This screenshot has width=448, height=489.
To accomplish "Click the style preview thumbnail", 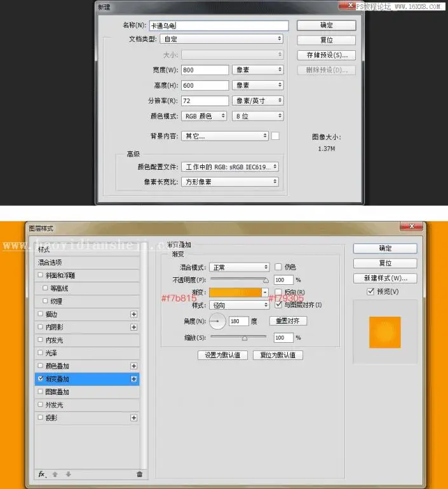I will [385, 332].
